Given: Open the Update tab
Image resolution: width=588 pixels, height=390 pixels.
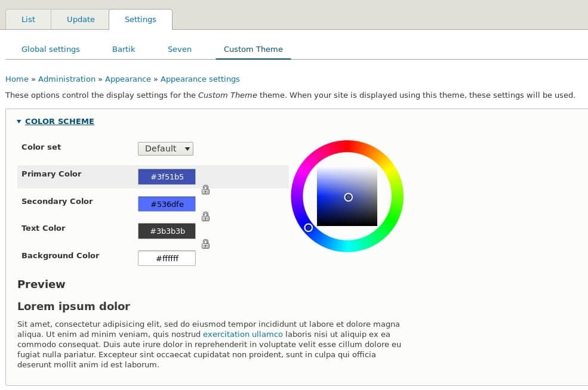Looking at the screenshot, I should (80, 19).
